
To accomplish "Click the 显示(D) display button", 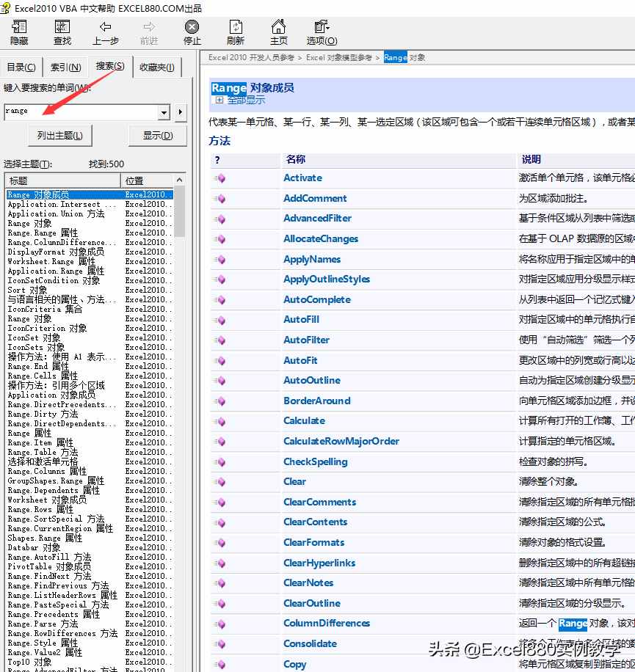I will (x=158, y=136).
